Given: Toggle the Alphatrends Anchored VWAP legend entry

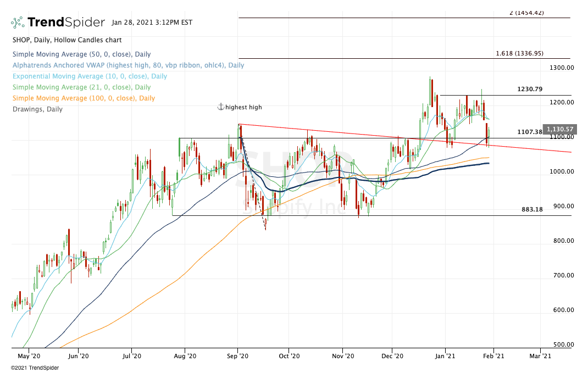Looking at the screenshot, I should point(127,65).
